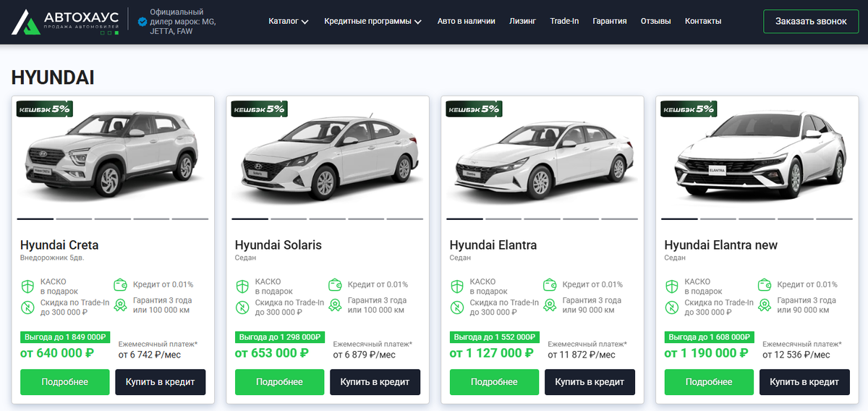
Task: Click the price от 1 127 000 ₽
Action: click(492, 353)
